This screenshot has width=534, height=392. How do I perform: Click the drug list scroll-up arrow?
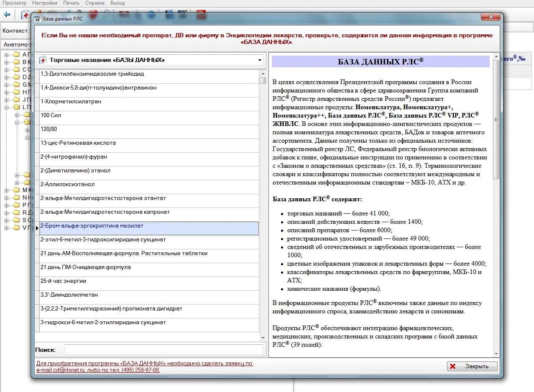263,73
